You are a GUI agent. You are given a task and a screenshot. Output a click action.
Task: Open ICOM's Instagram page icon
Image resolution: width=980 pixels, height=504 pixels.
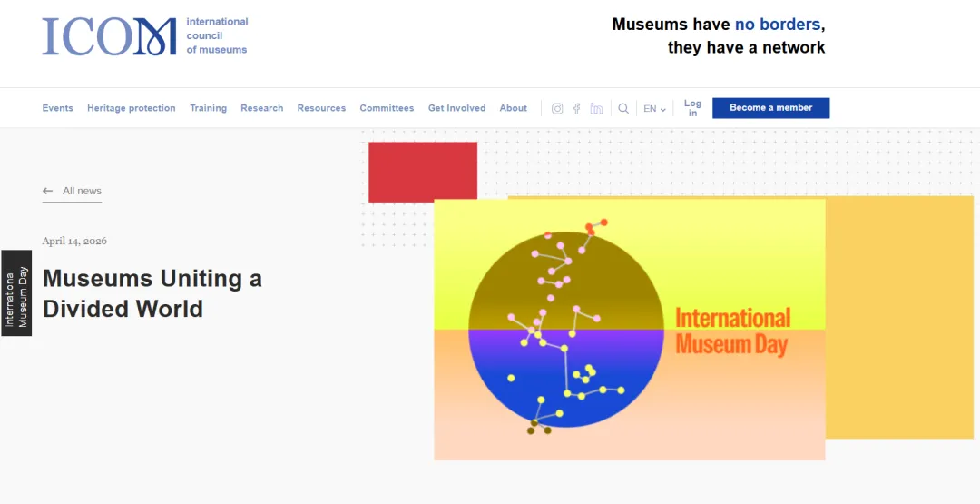pyautogui.click(x=557, y=109)
